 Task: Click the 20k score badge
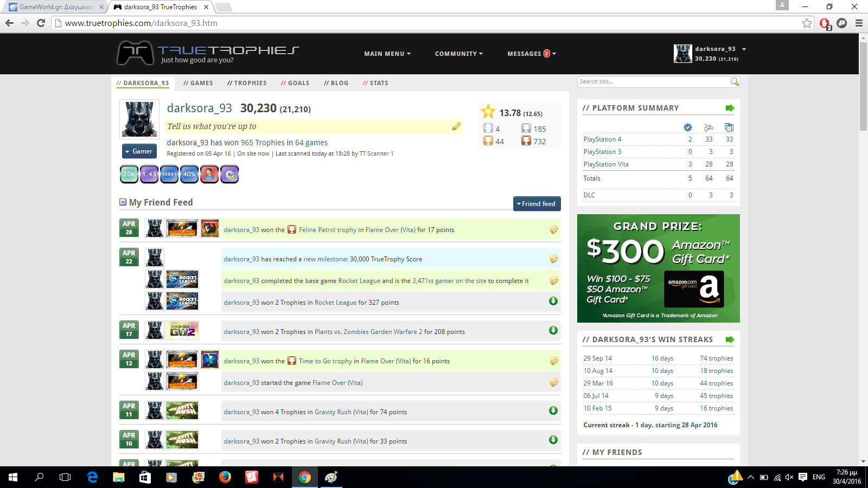129,174
